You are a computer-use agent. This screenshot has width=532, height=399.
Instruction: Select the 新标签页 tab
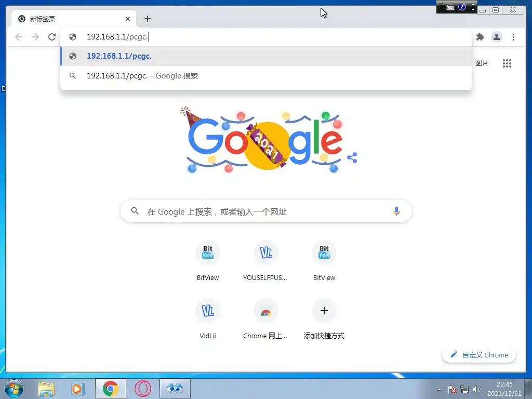click(x=74, y=19)
